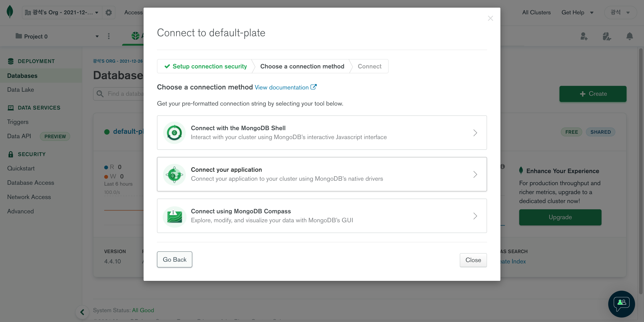Choose Connect using MongoDB Compass
Image resolution: width=644 pixels, height=322 pixels.
322,216
